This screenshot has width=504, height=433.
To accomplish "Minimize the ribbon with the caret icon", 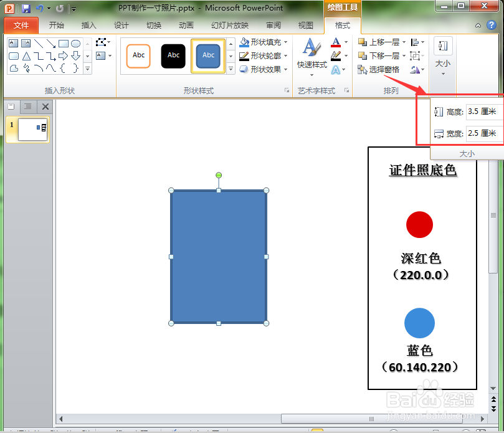I will coord(478,26).
